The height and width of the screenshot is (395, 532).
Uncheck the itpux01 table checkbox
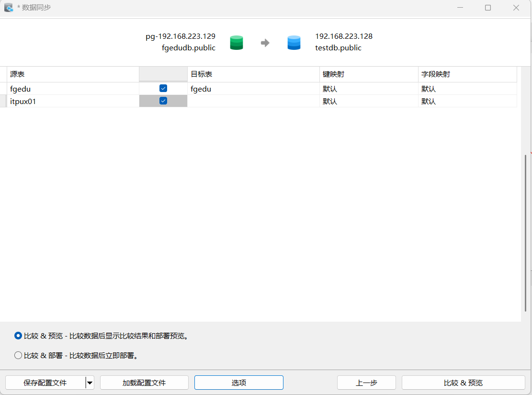[x=163, y=101]
